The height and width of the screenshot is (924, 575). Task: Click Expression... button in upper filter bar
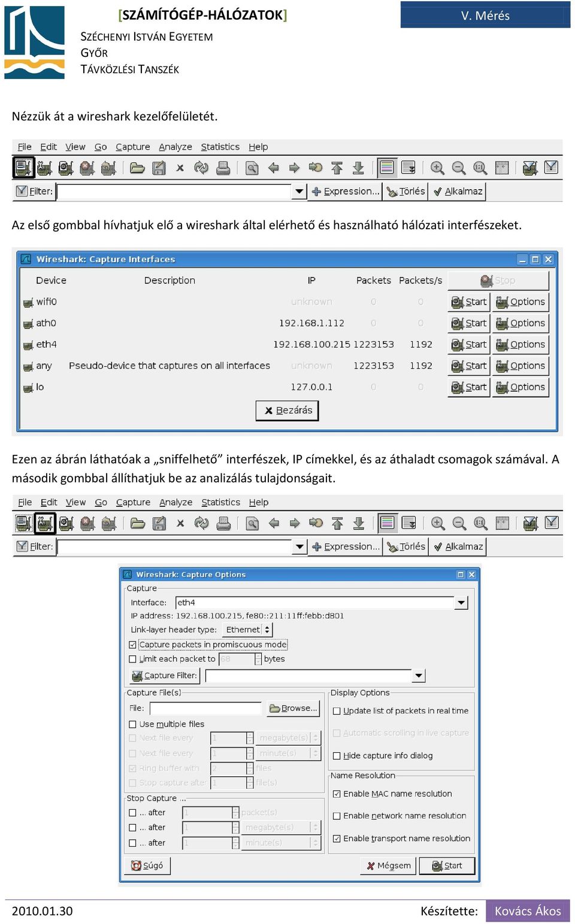[x=345, y=192]
